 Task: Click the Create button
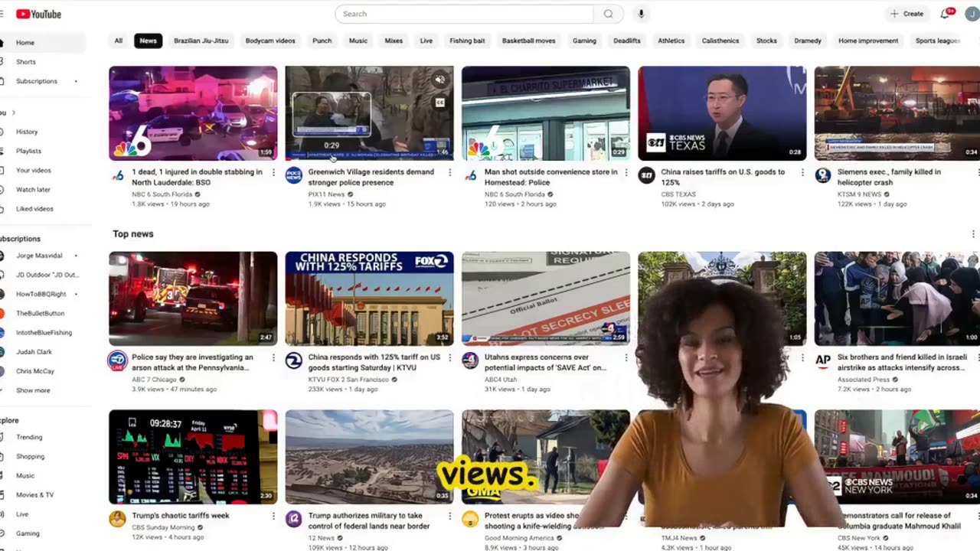pyautogui.click(x=907, y=14)
